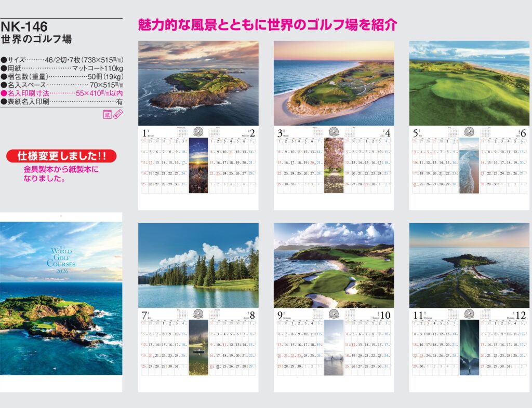The width and height of the screenshot is (532, 408).
Task: Click the pink paper-binding (紙) icon
Action: pos(108,115)
